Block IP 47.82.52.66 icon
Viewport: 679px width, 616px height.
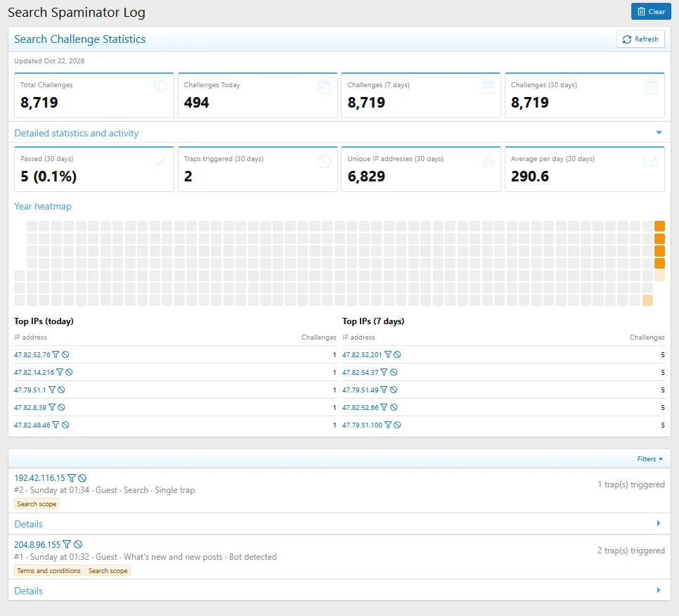pyautogui.click(x=394, y=407)
